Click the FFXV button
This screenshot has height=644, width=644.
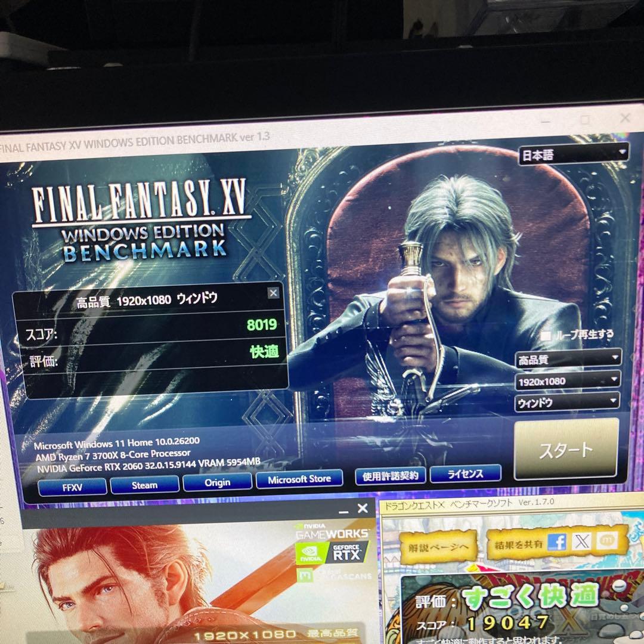(72, 486)
